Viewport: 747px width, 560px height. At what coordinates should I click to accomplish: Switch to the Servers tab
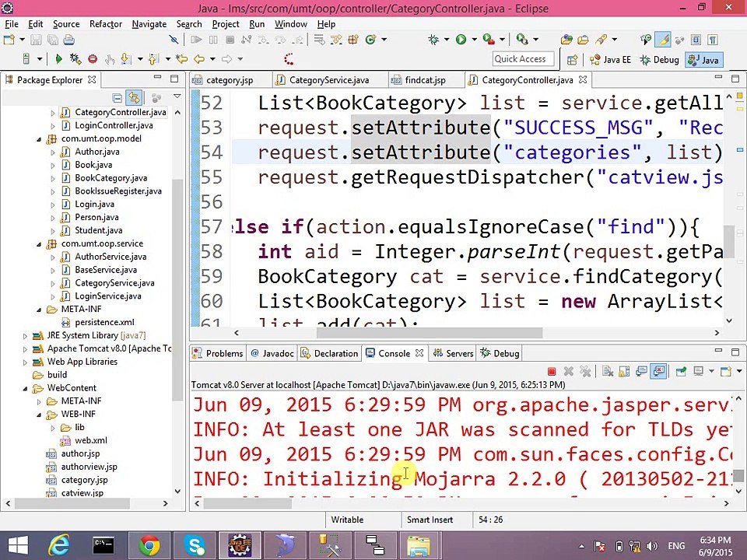coord(458,353)
